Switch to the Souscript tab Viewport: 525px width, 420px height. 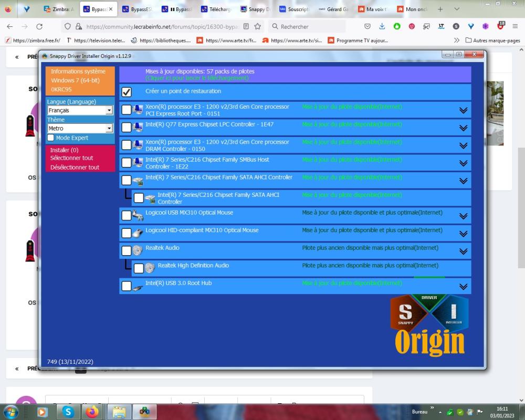pos(295,9)
